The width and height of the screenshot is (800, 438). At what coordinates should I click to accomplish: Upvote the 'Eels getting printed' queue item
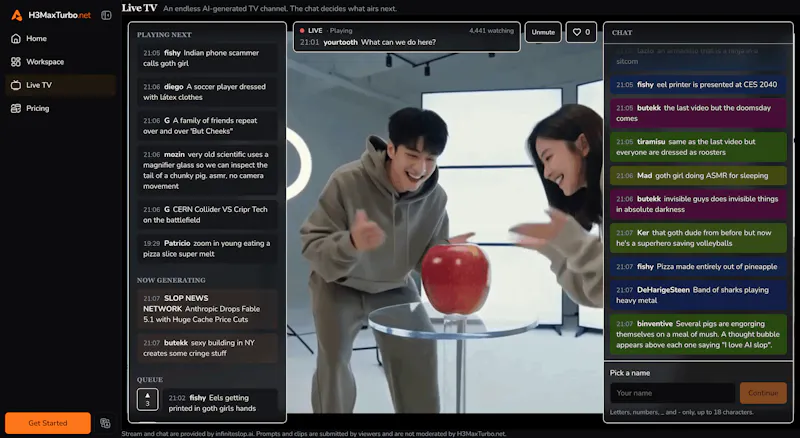[147, 399]
